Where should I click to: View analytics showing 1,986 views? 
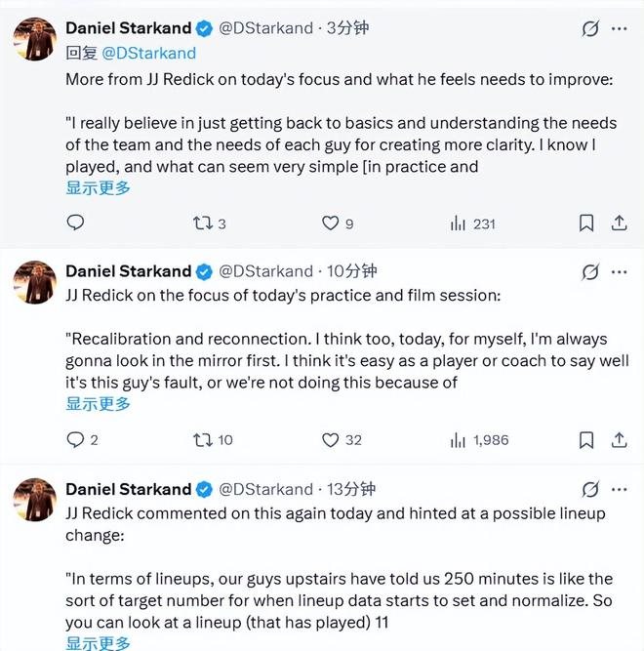click(459, 440)
